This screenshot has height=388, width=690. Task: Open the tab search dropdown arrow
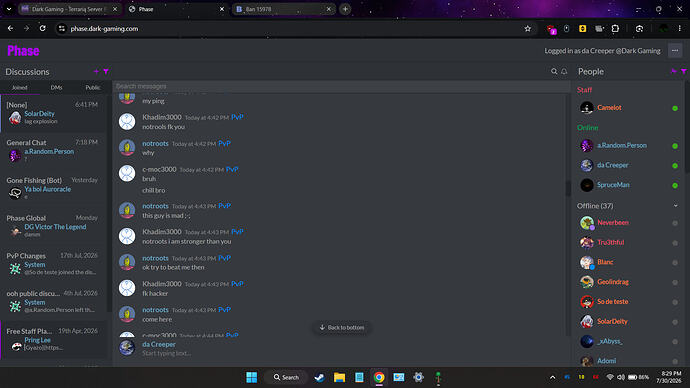9,9
